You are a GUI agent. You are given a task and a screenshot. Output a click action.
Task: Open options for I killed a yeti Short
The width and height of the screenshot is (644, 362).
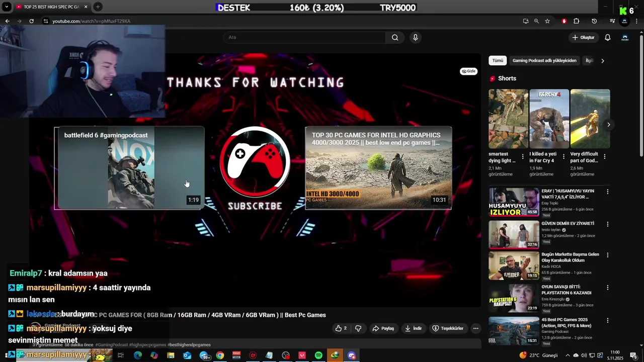coord(563,157)
